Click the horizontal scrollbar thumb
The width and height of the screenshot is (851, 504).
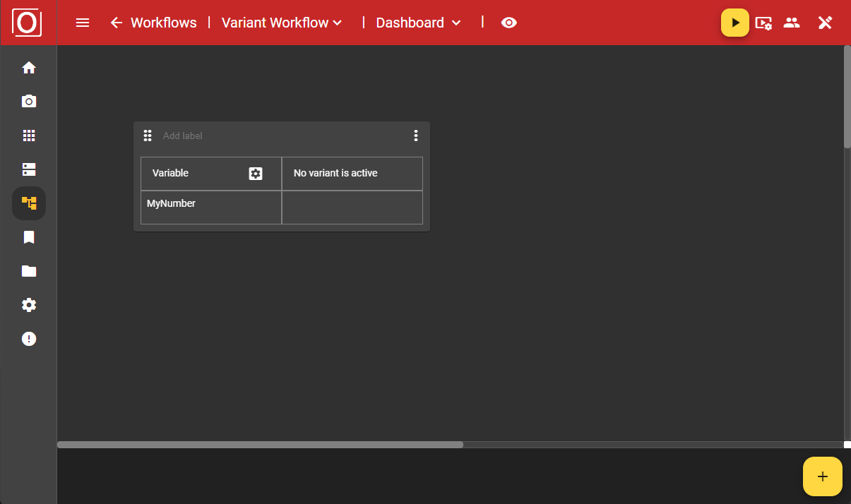pyautogui.click(x=260, y=445)
